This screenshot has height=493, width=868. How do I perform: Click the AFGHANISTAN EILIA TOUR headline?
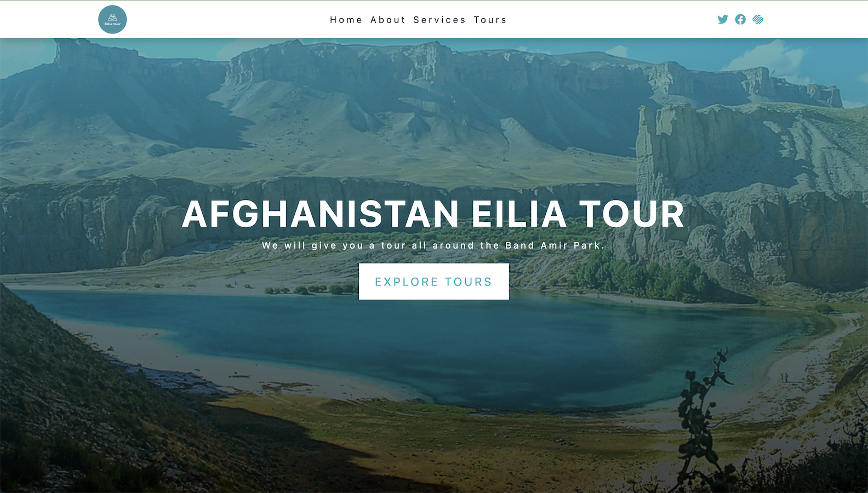pos(433,214)
